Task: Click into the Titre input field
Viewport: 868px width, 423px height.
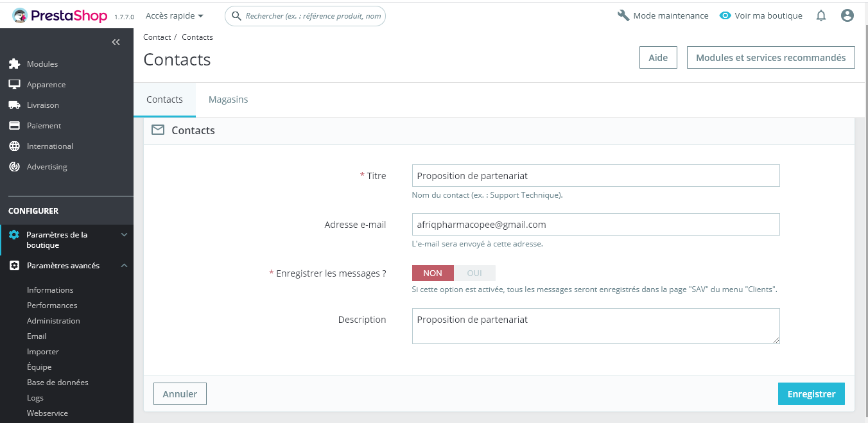Action: 596,176
